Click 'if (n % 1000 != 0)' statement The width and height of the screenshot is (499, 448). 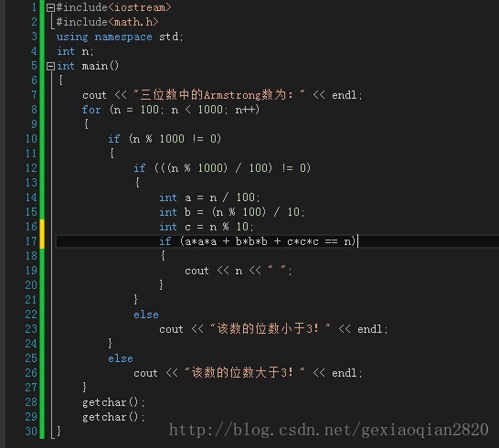tap(165, 139)
